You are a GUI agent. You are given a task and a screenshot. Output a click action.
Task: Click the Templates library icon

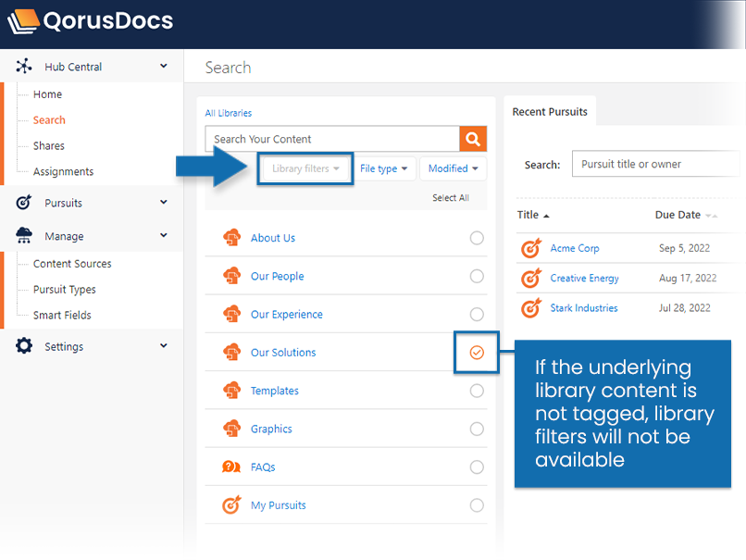231,390
